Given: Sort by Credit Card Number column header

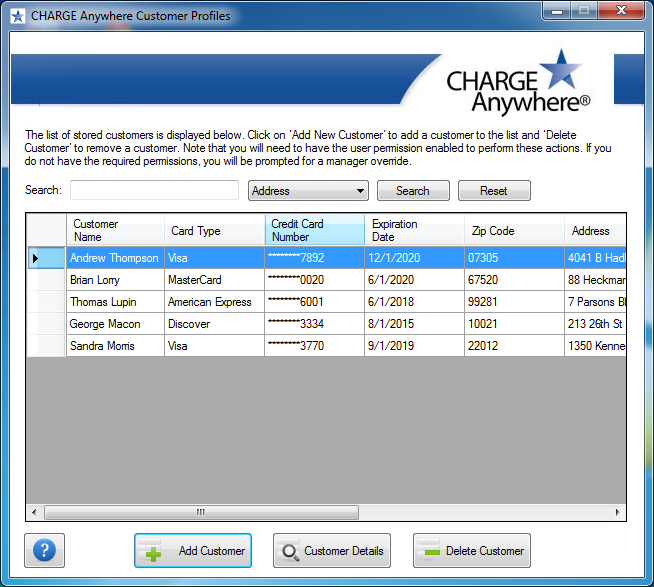Looking at the screenshot, I should (x=314, y=230).
